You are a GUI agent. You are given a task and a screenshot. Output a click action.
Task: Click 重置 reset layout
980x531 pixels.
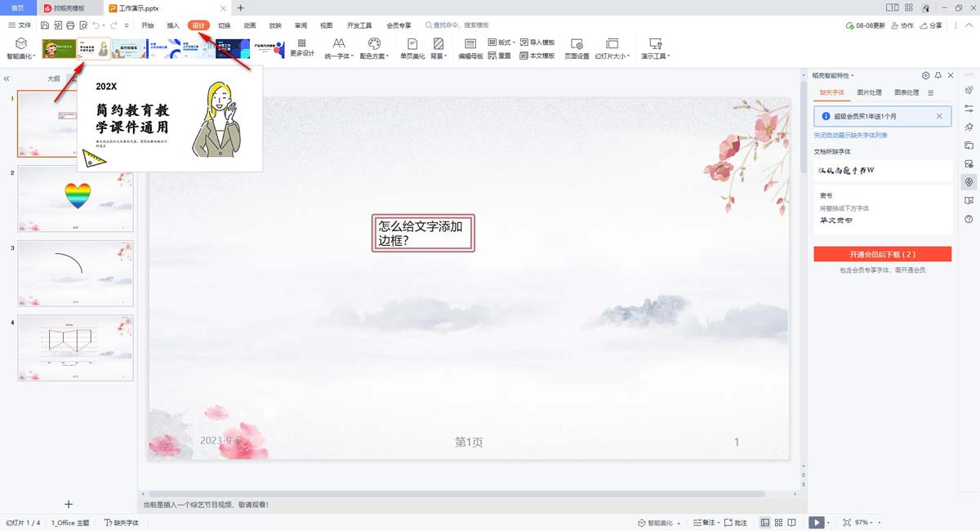[499, 56]
